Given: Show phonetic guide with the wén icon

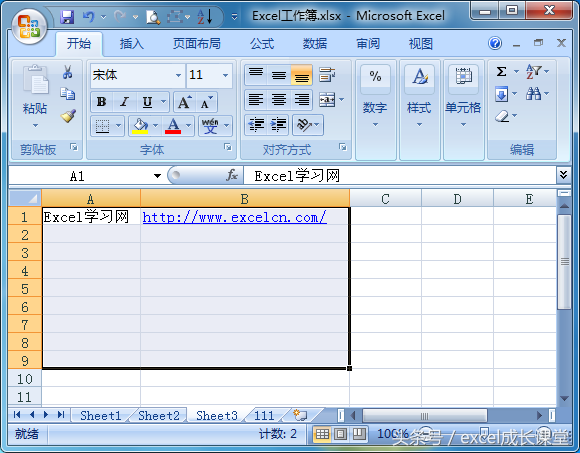Looking at the screenshot, I should tap(210, 126).
